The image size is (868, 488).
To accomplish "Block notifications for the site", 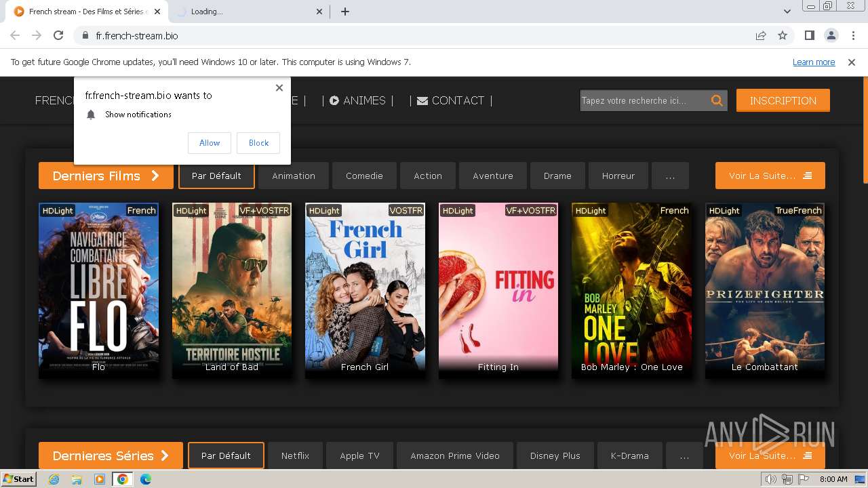I will (258, 142).
